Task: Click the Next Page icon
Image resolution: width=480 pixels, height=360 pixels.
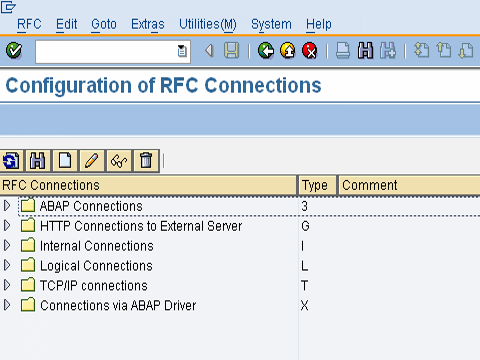Action: pos(466,51)
